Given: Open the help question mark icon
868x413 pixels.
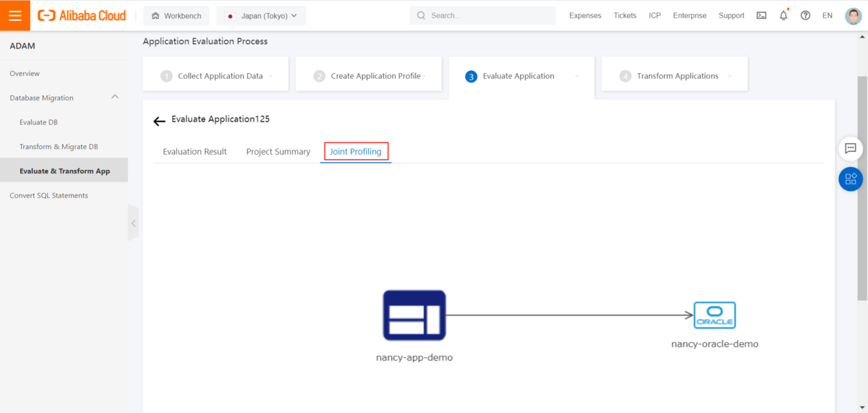Looking at the screenshot, I should click(x=805, y=15).
